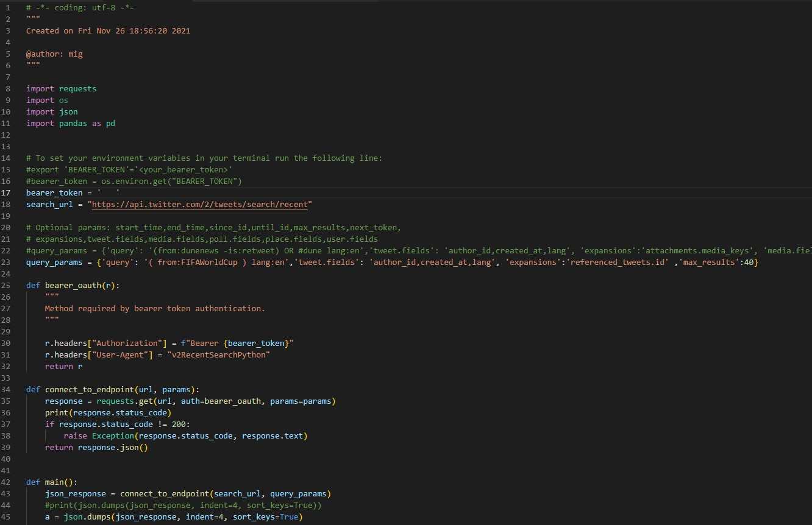Place cursor inside empty bearer_token quotes
Viewport: 812px width, 525px height.
click(109, 192)
